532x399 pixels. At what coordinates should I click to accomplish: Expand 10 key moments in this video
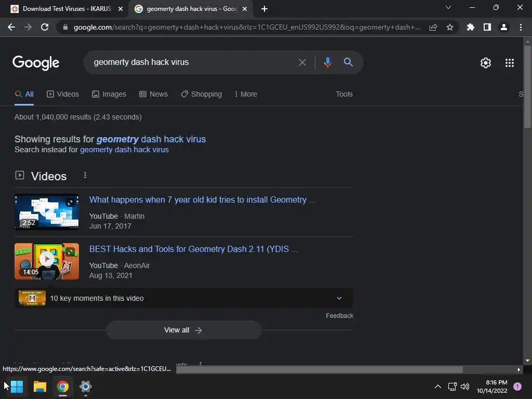click(183, 298)
